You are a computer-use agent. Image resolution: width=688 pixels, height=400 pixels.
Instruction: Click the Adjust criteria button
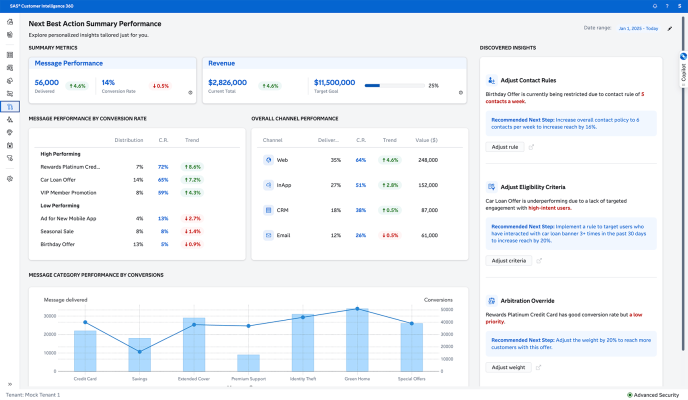pos(508,260)
